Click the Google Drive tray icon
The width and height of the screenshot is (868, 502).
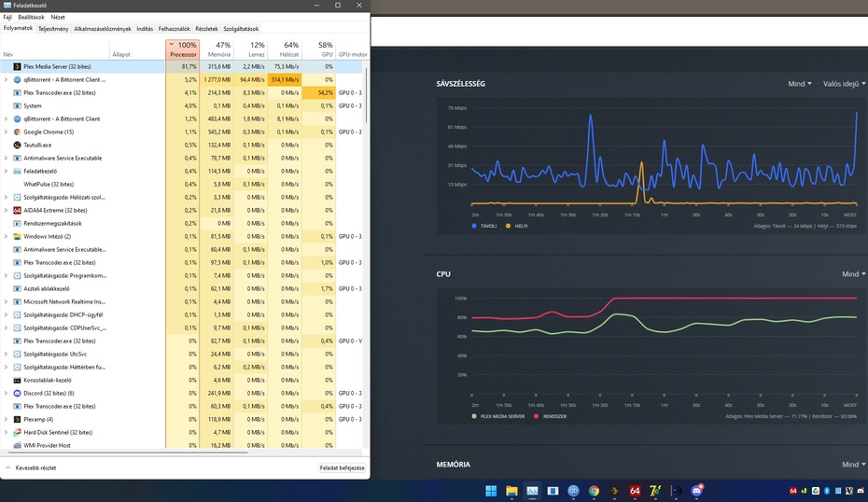(x=816, y=491)
